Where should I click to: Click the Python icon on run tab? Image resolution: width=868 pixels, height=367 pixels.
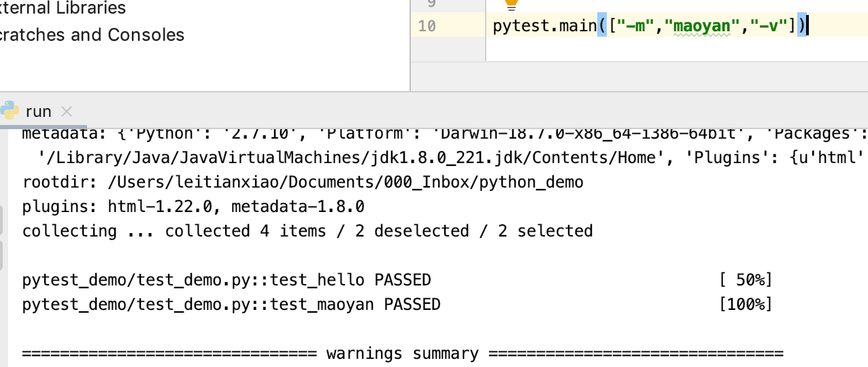point(10,111)
